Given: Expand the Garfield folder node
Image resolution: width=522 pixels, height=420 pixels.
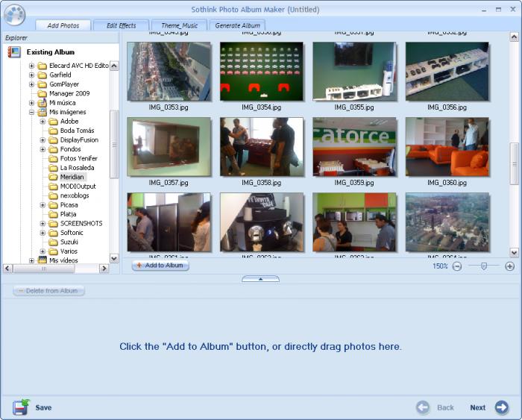Looking at the screenshot, I should click(x=31, y=75).
